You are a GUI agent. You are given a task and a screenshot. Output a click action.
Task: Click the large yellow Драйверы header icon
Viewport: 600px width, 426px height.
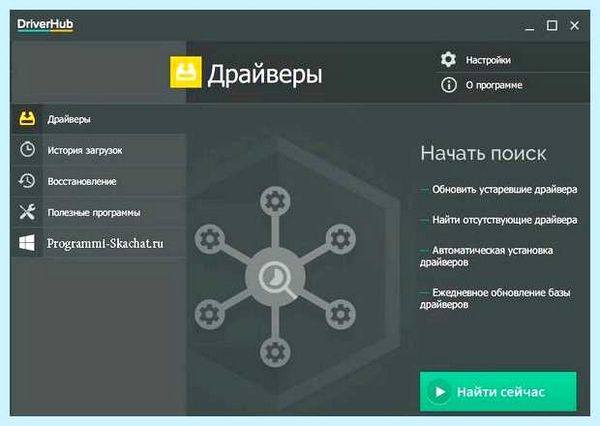click(186, 72)
